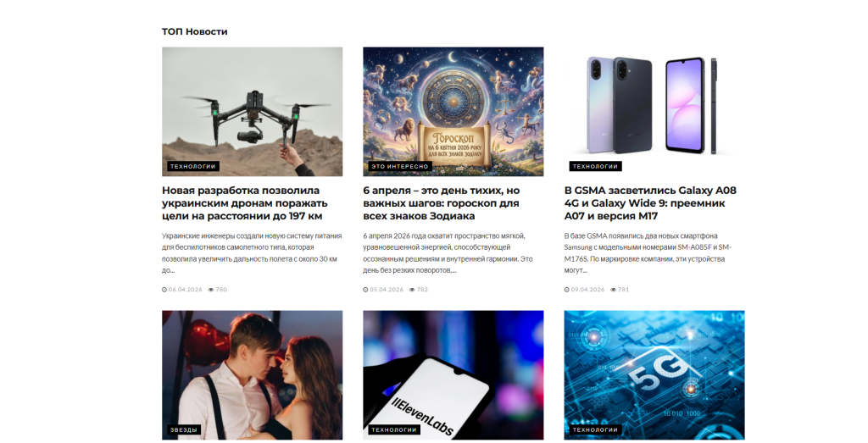Open headline about Galaxy A08 4G in GSMA

click(x=650, y=203)
